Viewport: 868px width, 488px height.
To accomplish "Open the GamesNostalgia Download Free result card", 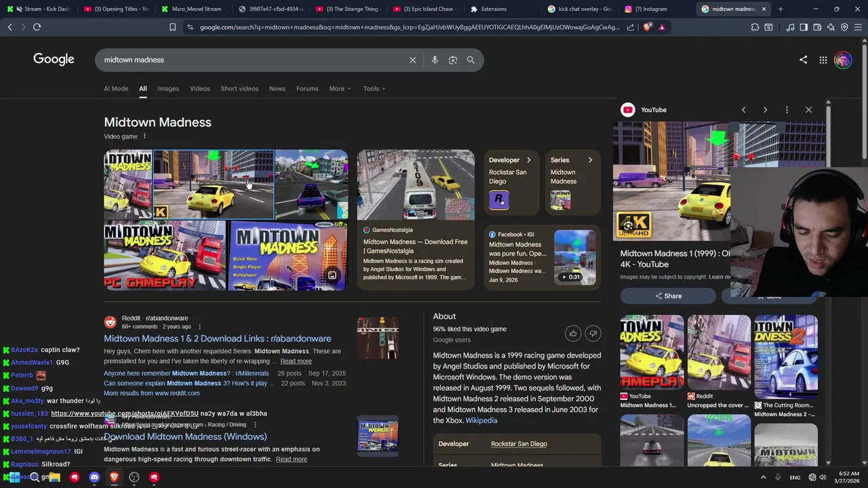I will pyautogui.click(x=416, y=220).
